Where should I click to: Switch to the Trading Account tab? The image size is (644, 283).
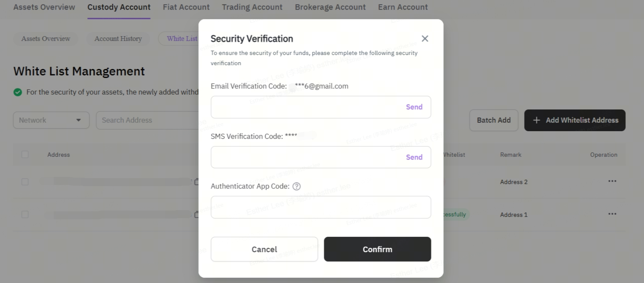click(252, 7)
